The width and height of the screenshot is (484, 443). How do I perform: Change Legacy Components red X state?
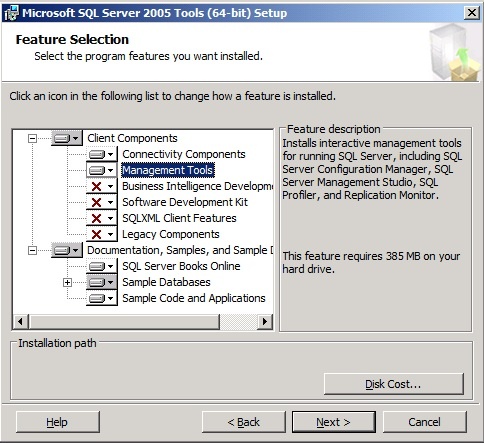[102, 234]
